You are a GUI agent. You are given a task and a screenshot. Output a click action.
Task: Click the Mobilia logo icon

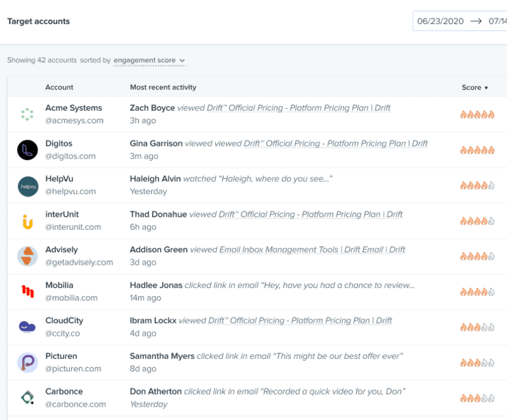[28, 291]
